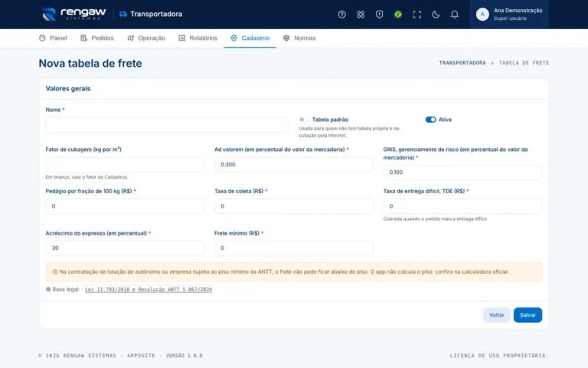
Task: Focus the Nome input field
Action: [167, 125]
